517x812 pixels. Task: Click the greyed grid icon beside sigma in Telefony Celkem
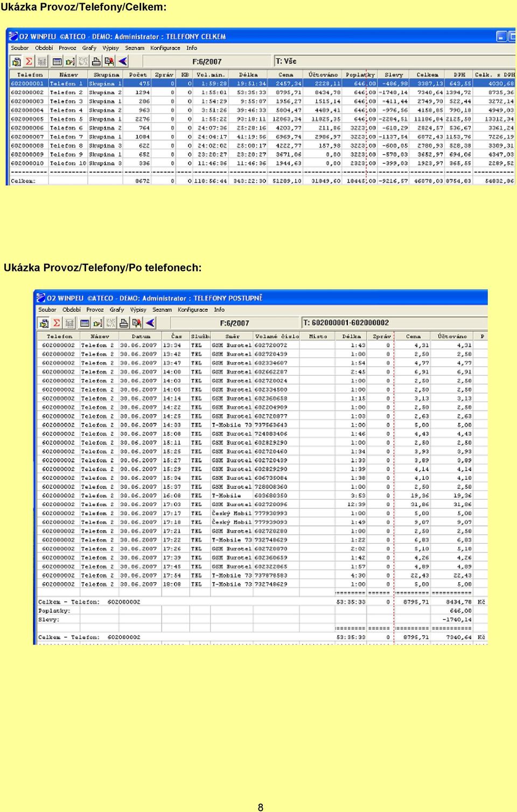click(42, 61)
